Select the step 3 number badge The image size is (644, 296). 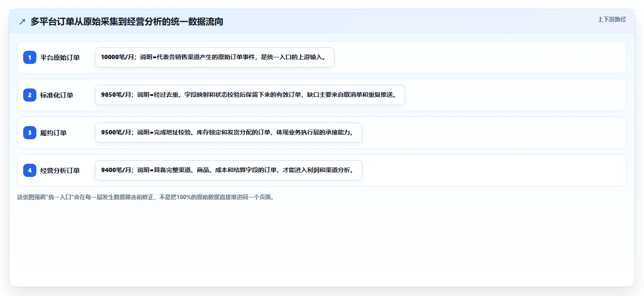pyautogui.click(x=30, y=133)
